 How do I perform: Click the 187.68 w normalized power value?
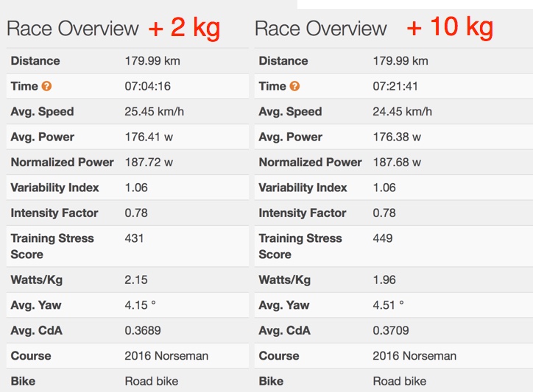coord(398,163)
